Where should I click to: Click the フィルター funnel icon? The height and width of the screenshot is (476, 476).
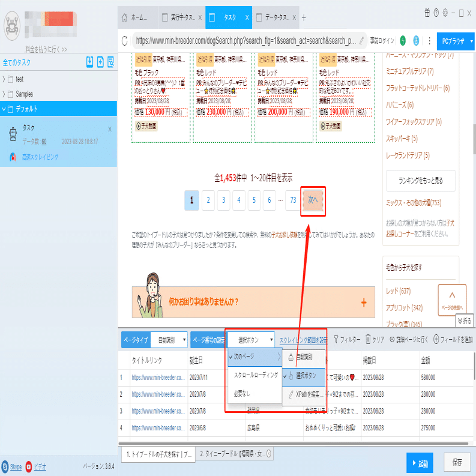[x=336, y=339]
